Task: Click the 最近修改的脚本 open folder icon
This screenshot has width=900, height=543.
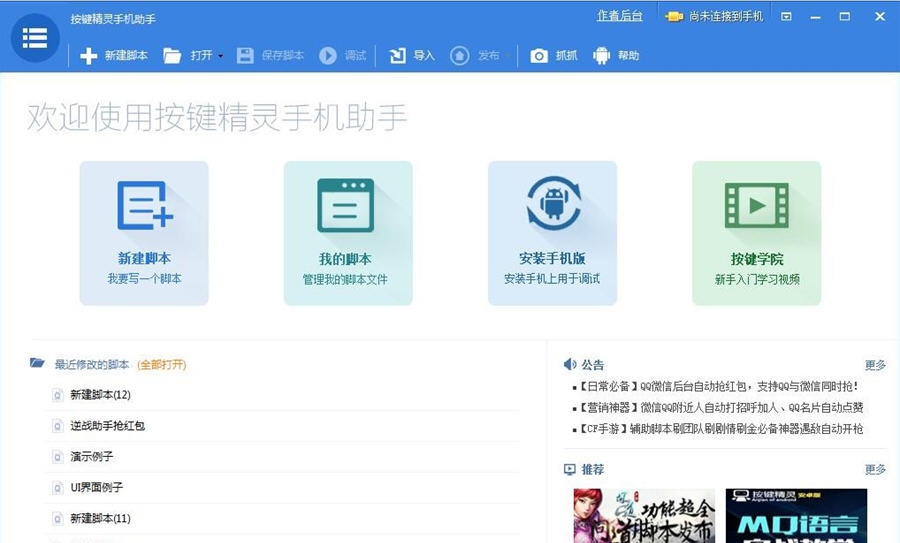Action: [37, 363]
